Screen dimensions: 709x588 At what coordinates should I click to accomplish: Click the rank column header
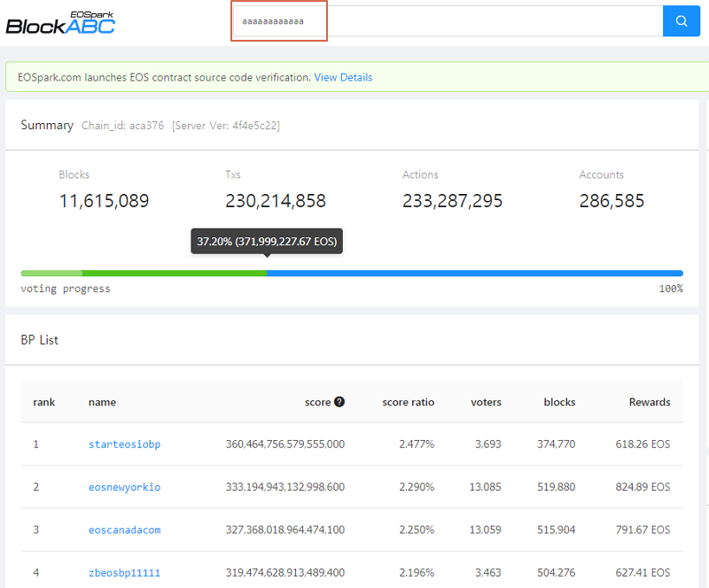tap(44, 402)
